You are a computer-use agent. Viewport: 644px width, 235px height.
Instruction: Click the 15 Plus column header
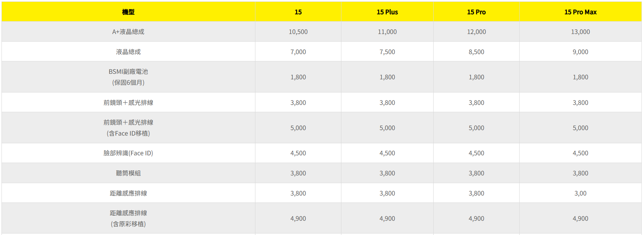tap(387, 12)
